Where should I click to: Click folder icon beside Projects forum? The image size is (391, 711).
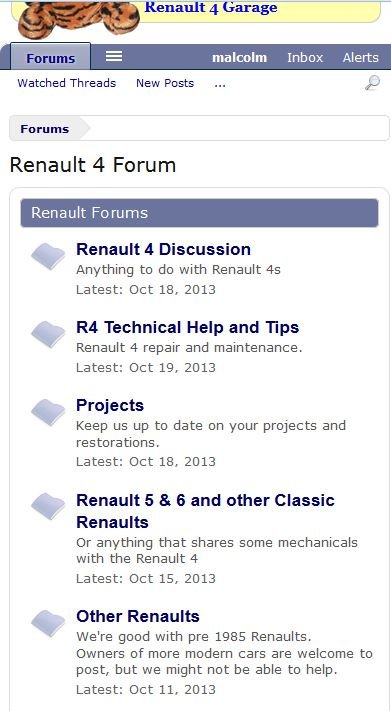click(x=48, y=412)
